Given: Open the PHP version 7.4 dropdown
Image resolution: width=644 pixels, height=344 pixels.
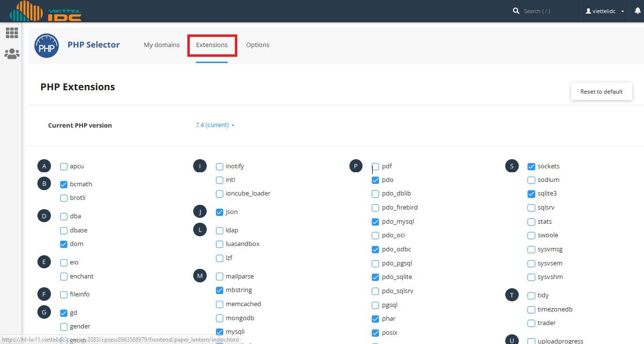Looking at the screenshot, I should [x=215, y=125].
